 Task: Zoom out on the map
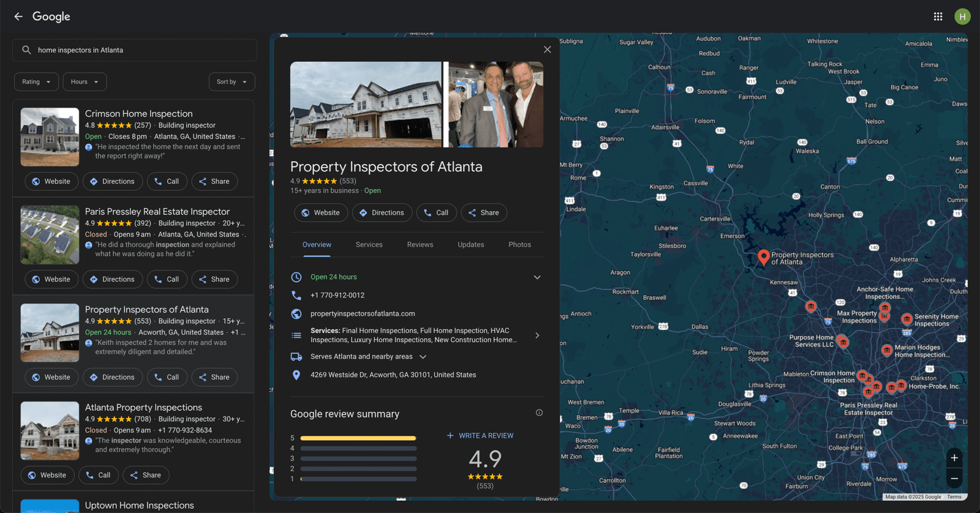click(x=954, y=479)
